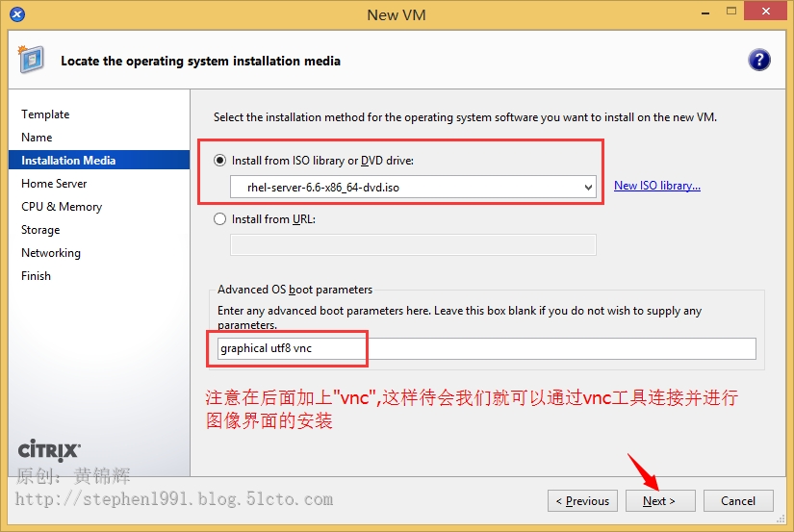Image resolution: width=794 pixels, height=532 pixels.
Task: Select the Installation Media step
Action: point(99,160)
